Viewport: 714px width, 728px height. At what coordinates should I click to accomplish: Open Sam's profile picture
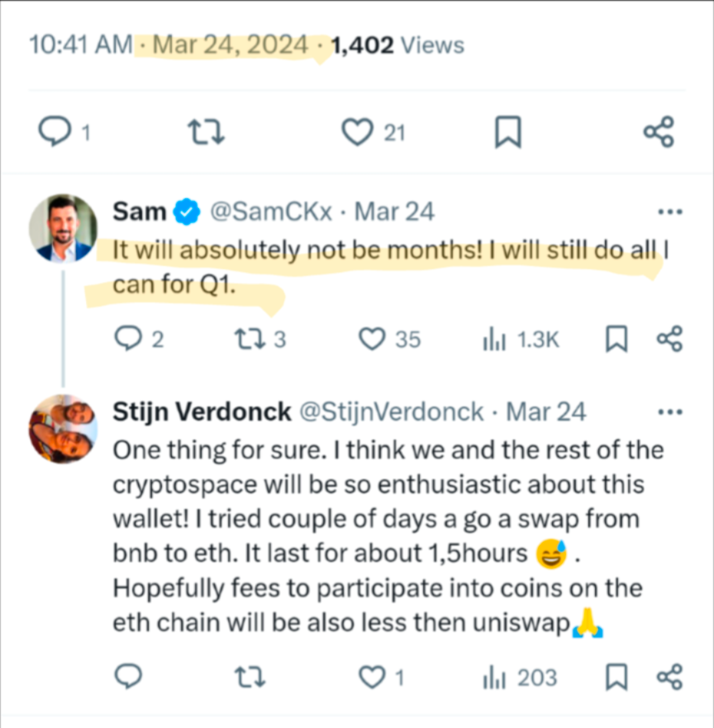coord(63,228)
